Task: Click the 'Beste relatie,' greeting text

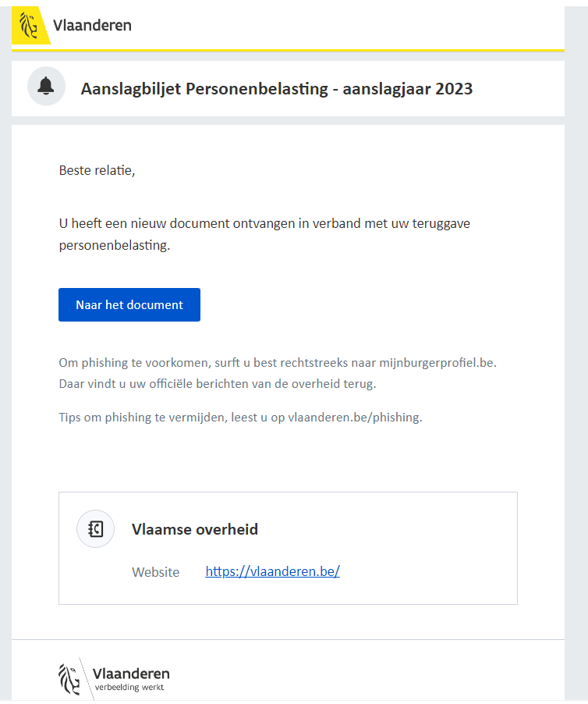Action: [97, 170]
